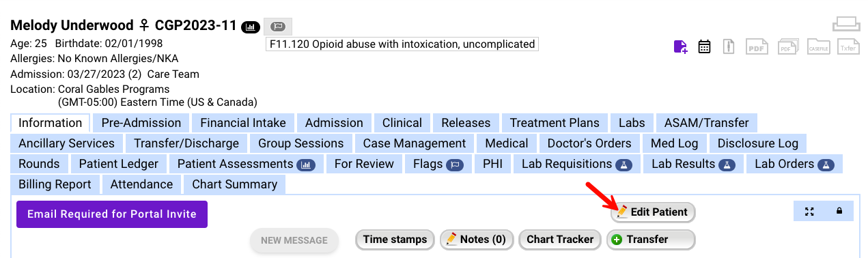Click the F11.120 Opioid abuse diagnosis box
This screenshot has width=868, height=258.
point(402,44)
